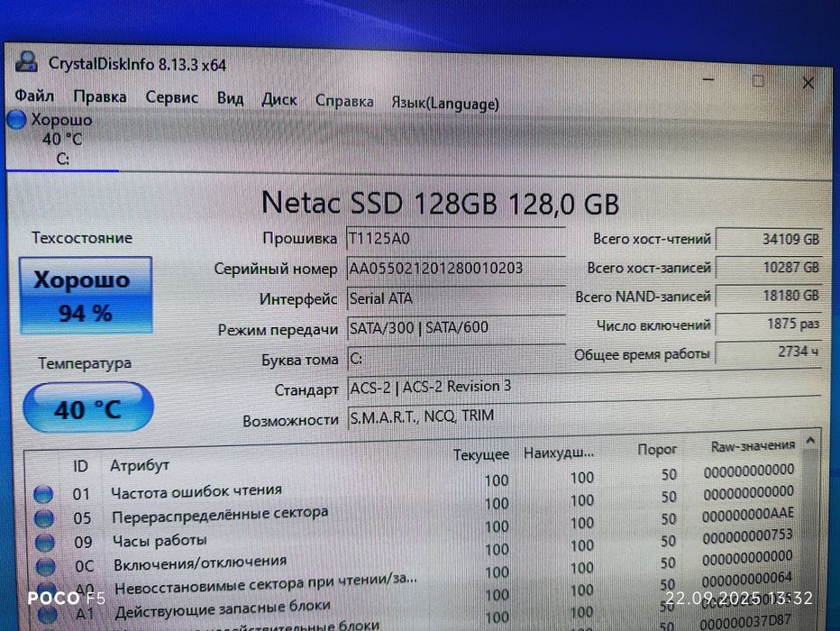Viewport: 840px width, 631px height.
Task: Click the Netac SSD 128GB disk title
Action: coord(441,204)
